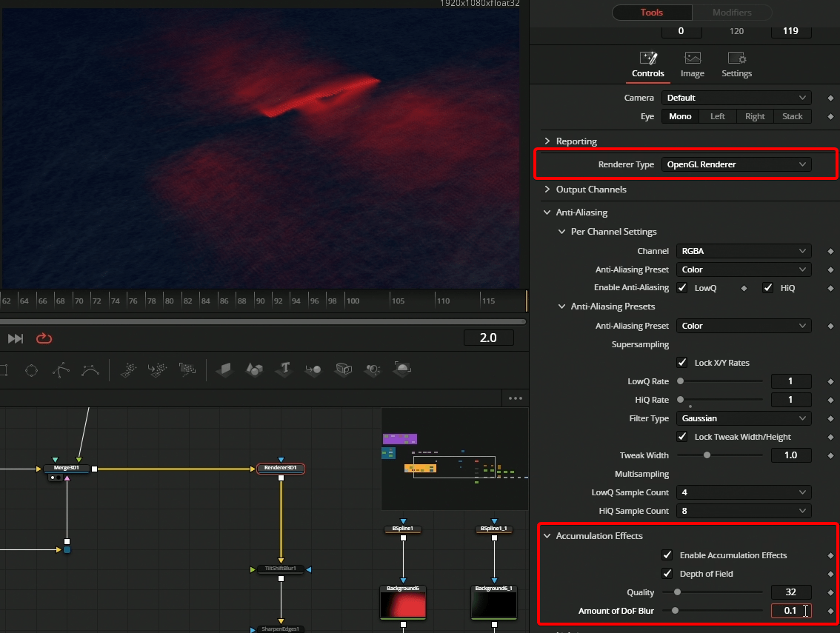
Task: Click keyframe diamond for Quality
Action: coord(830,592)
